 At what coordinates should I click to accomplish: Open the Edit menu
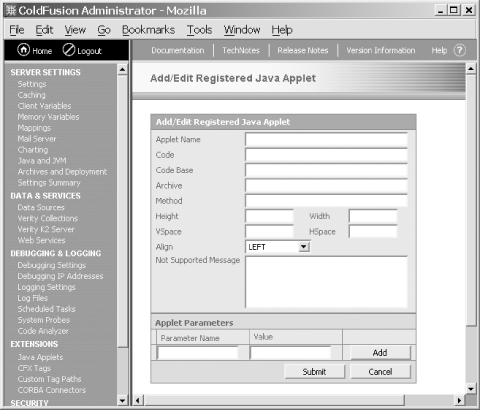(x=44, y=30)
